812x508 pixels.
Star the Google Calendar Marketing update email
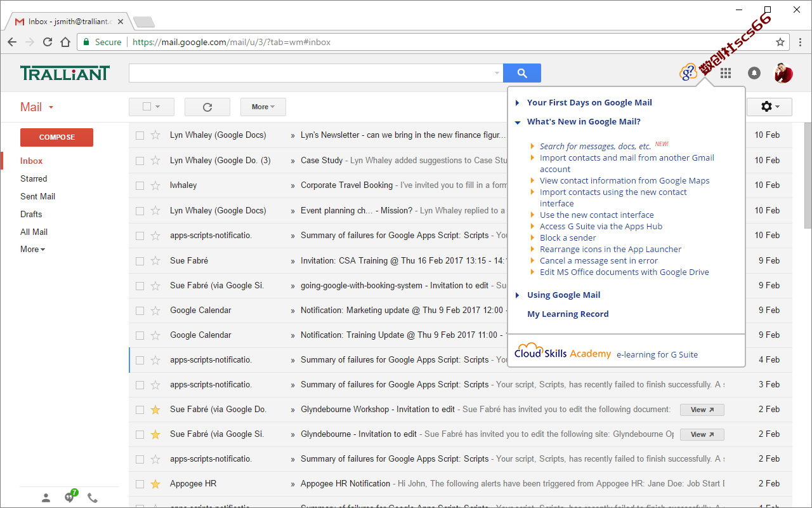point(155,311)
